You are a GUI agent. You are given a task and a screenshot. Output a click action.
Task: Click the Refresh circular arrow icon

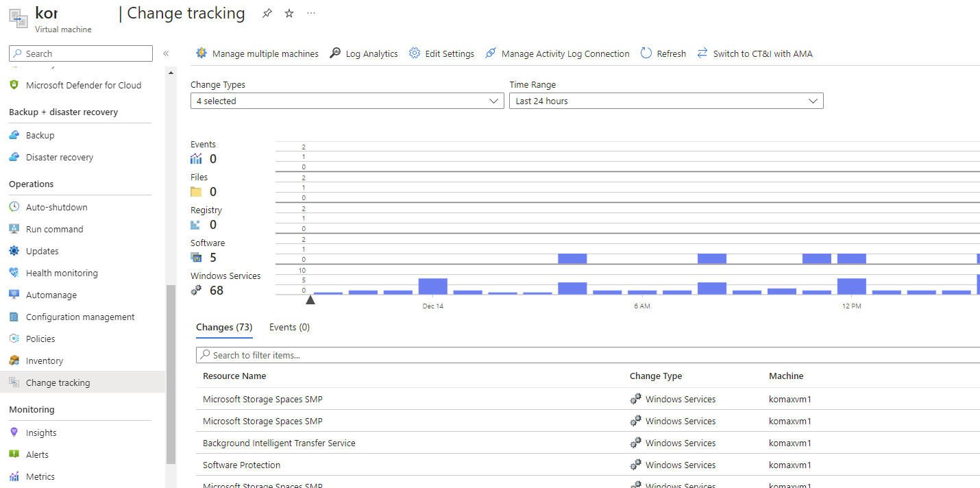point(646,53)
